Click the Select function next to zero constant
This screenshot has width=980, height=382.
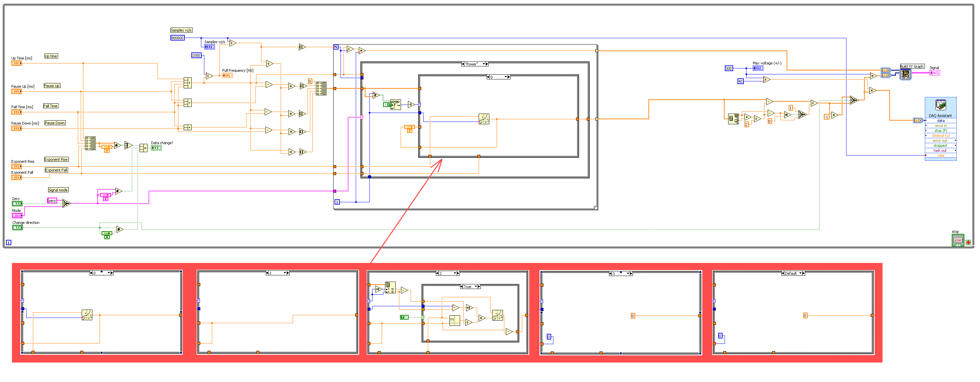[67, 204]
